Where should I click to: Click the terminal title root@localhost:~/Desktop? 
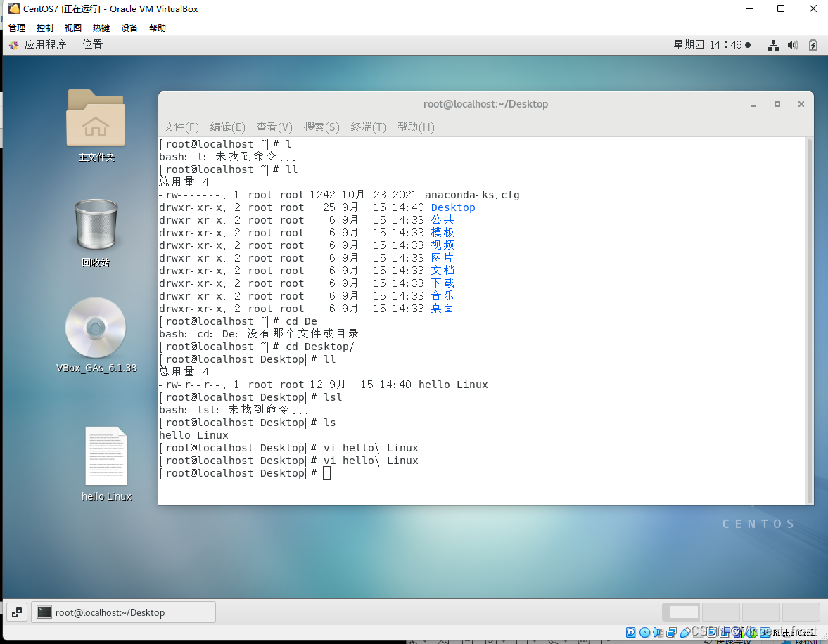[x=486, y=104]
